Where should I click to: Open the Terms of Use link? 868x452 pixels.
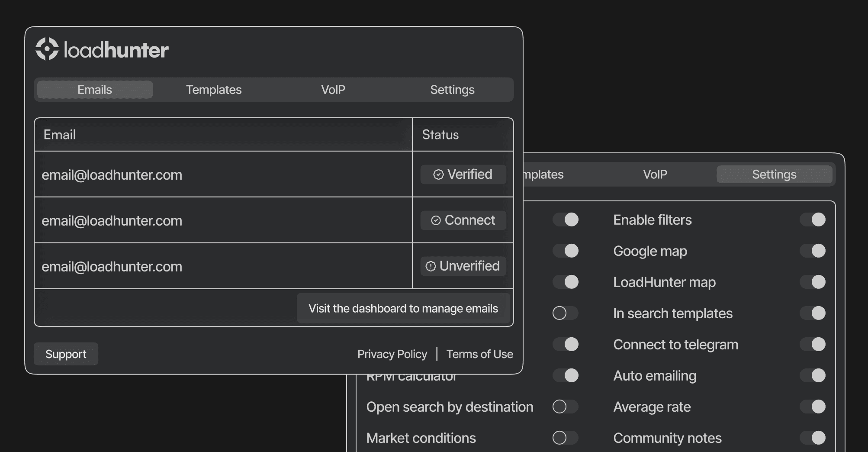[479, 354]
